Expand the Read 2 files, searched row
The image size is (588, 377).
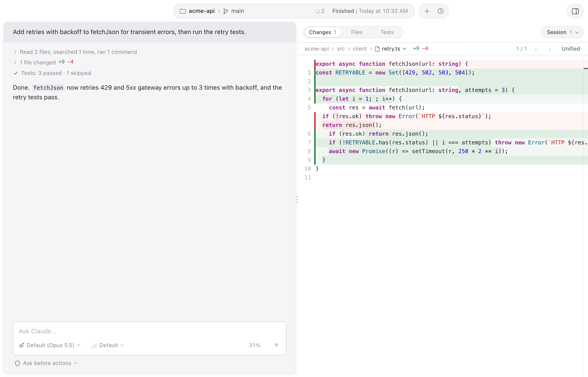[75, 52]
